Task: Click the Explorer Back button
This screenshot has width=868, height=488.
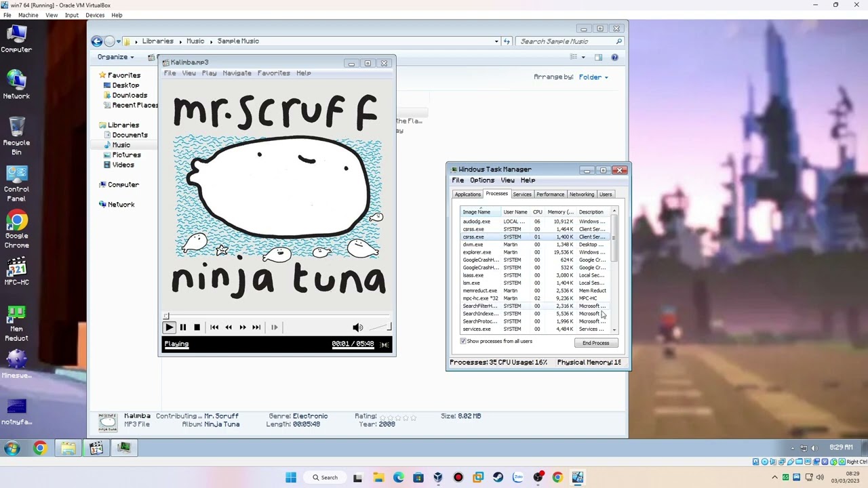Action: [x=97, y=41]
